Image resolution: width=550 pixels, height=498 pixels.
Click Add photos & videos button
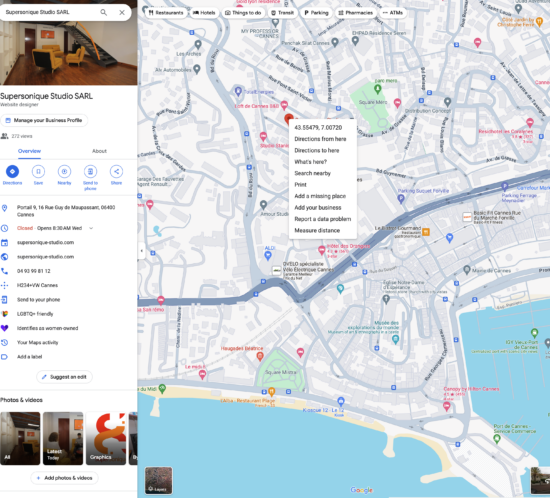point(65,478)
